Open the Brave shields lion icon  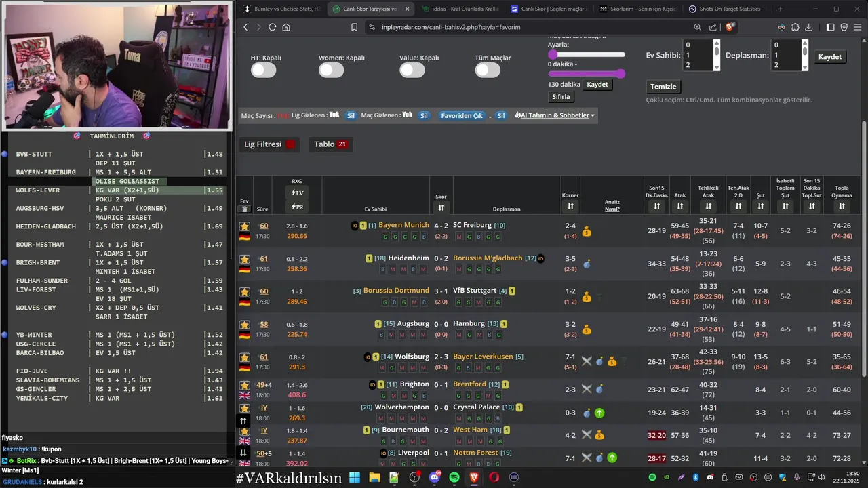coord(730,27)
